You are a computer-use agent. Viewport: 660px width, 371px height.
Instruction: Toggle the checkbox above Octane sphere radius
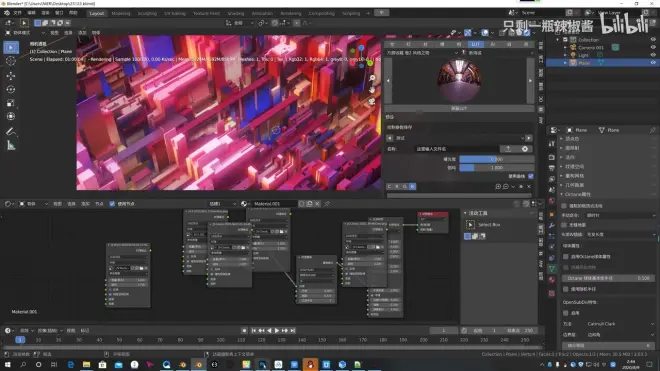pyautogui.click(x=566, y=267)
